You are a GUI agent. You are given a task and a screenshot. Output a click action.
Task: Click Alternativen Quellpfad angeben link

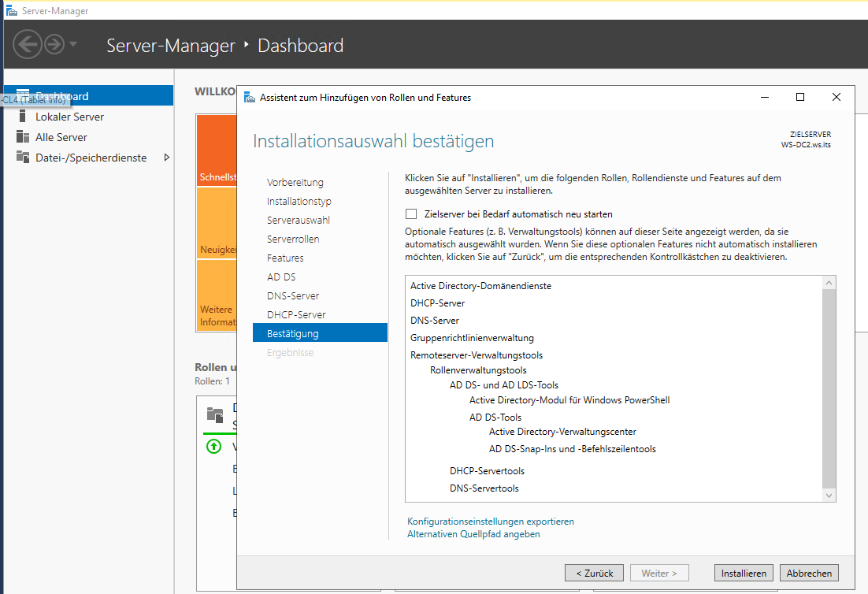473,533
